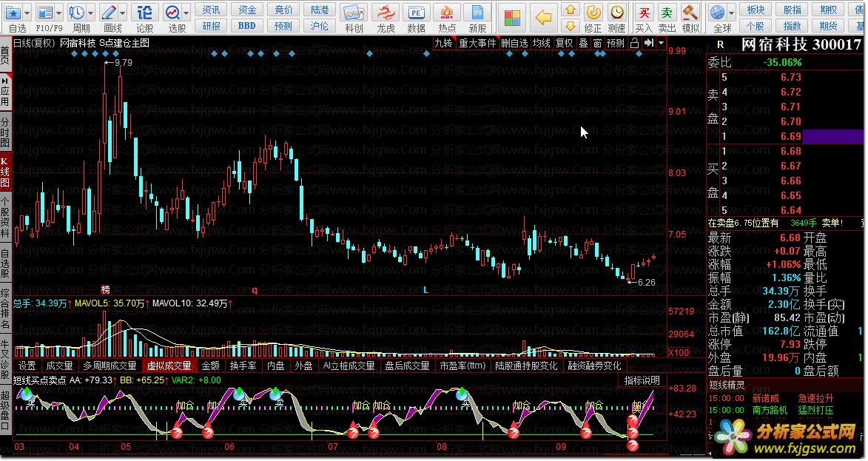
Task: Click the red 买入 buy icon
Action: click(644, 12)
